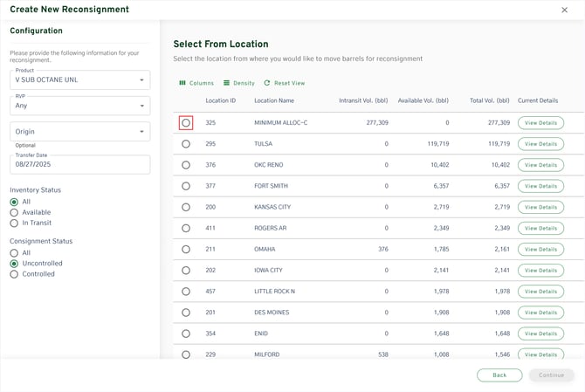Click the Transfer Date input field
585x392 pixels.
click(x=79, y=165)
